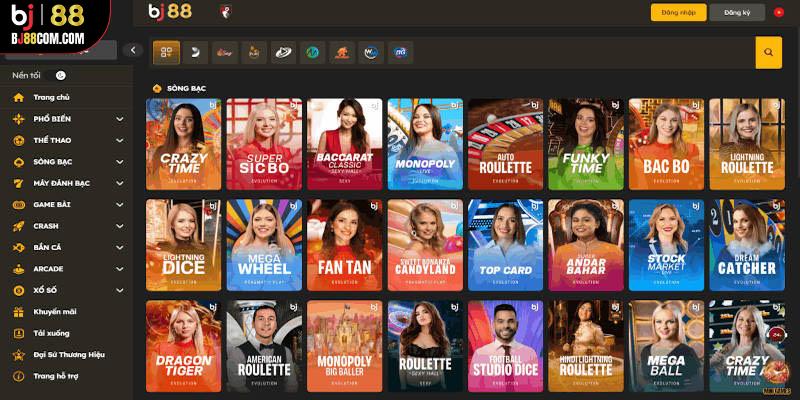Go home via the Trang chủ house icon

click(x=19, y=97)
